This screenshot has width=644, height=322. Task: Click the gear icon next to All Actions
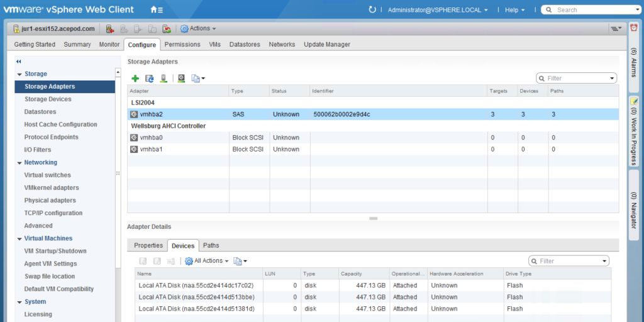189,261
